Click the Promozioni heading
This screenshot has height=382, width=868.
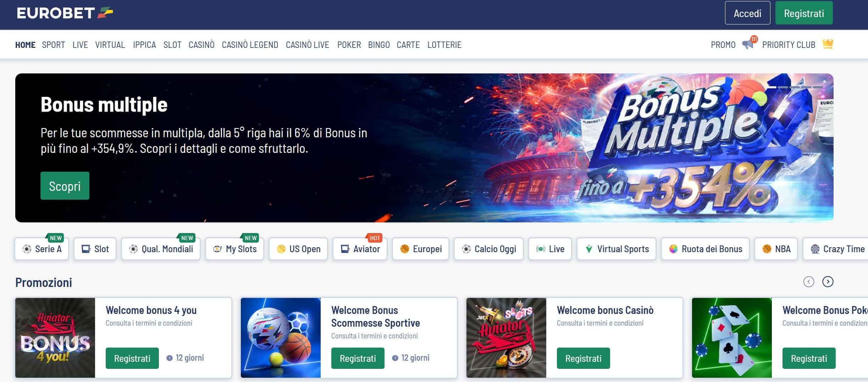click(44, 282)
